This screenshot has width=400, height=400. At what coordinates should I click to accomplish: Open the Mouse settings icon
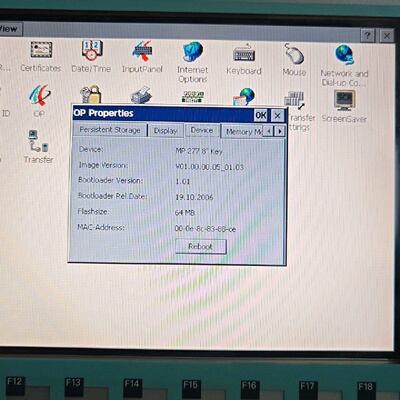pos(294,60)
